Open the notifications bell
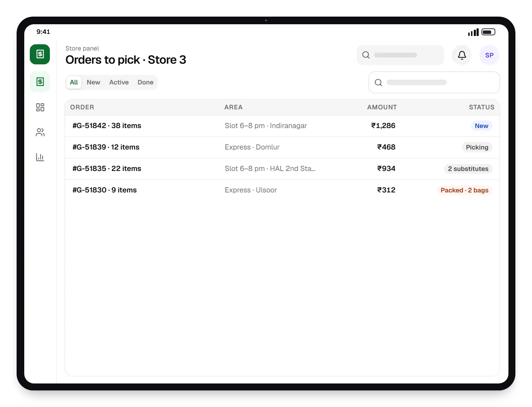532x407 pixels. [462, 55]
